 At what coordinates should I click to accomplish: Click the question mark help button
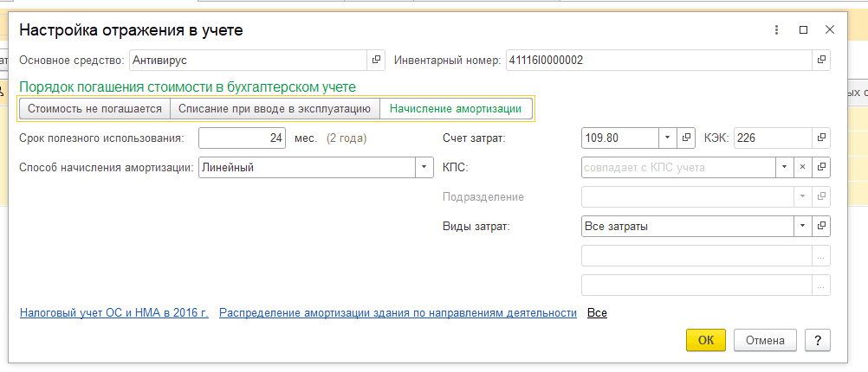[x=817, y=340]
